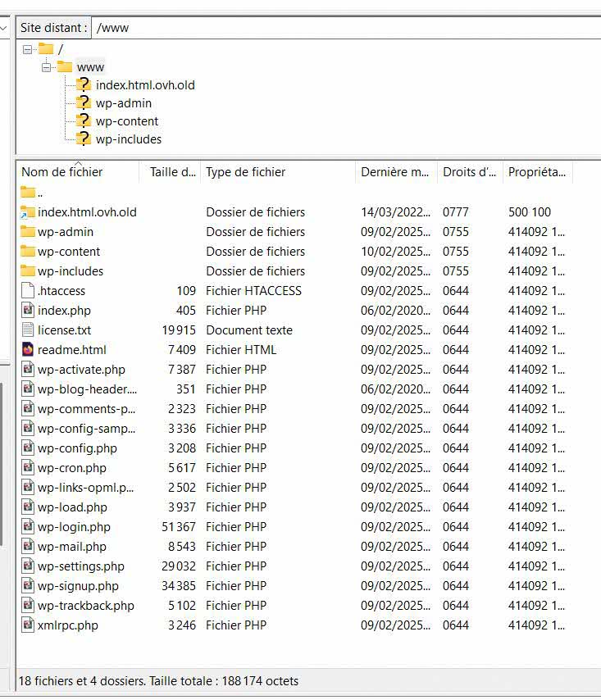Viewport: 601px width, 700px height.
Task: Click the xmlrpc.php file icon
Action: click(28, 625)
